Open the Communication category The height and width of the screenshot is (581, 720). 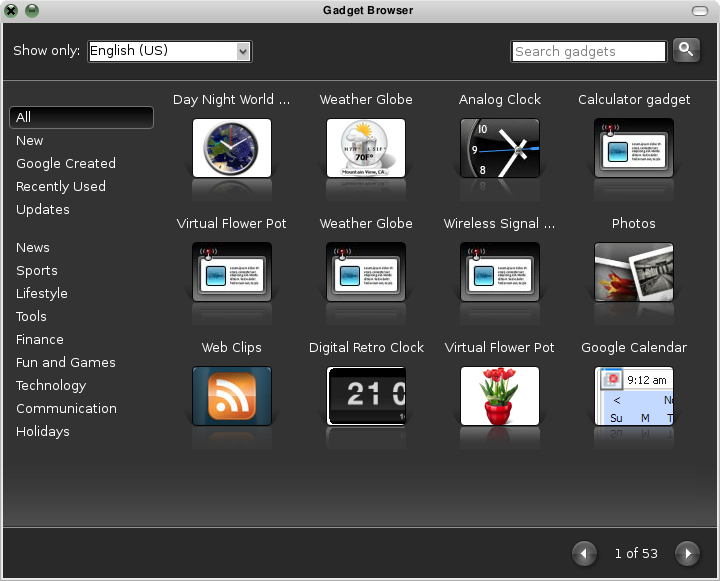pos(66,408)
